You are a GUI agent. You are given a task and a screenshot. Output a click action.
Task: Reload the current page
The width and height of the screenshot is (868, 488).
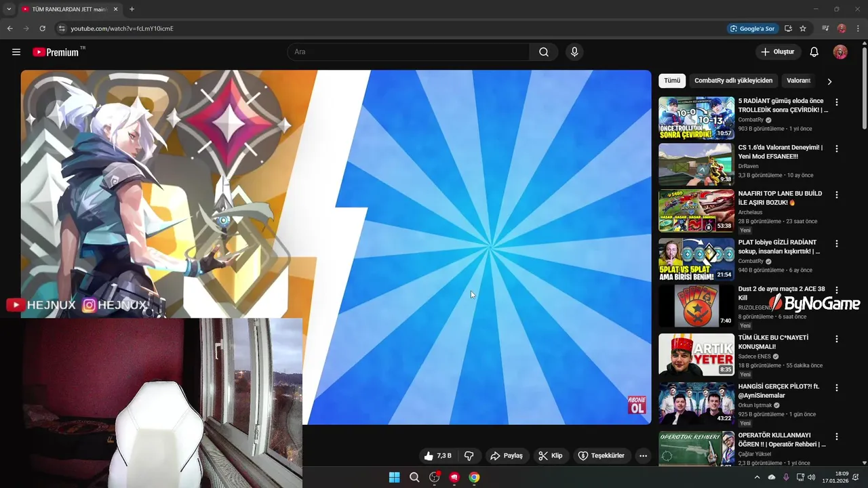(x=42, y=28)
